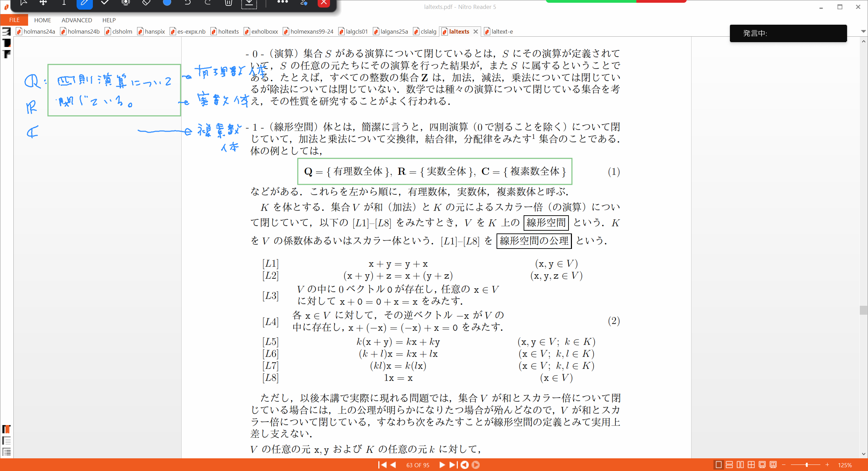The width and height of the screenshot is (868, 471).
Task: Go forward to next view
Action: [x=476, y=465]
